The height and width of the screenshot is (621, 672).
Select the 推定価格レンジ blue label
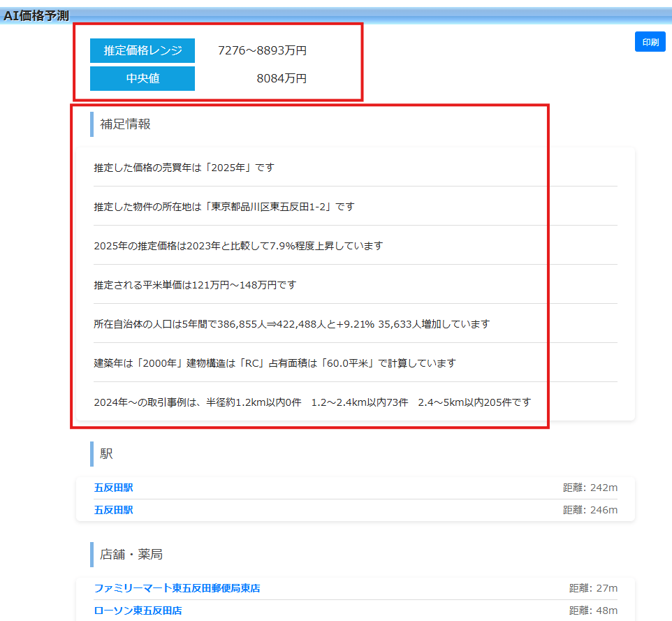click(x=142, y=50)
